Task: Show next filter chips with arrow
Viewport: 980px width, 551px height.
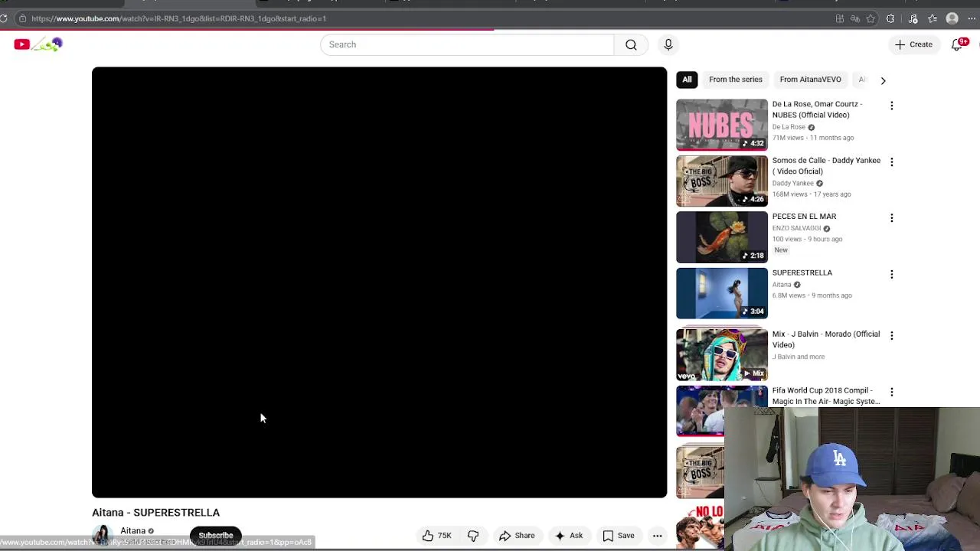Action: pos(883,80)
